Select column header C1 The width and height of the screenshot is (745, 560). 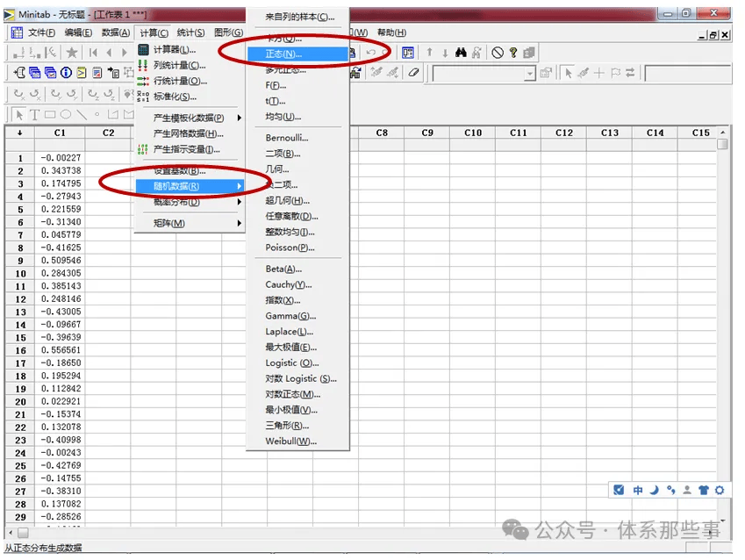[x=60, y=133]
